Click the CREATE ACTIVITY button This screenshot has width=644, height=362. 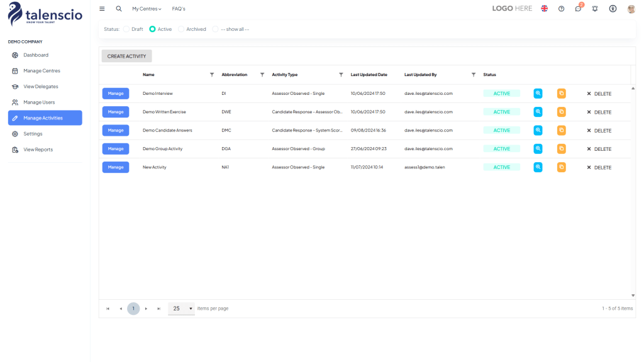127,56
